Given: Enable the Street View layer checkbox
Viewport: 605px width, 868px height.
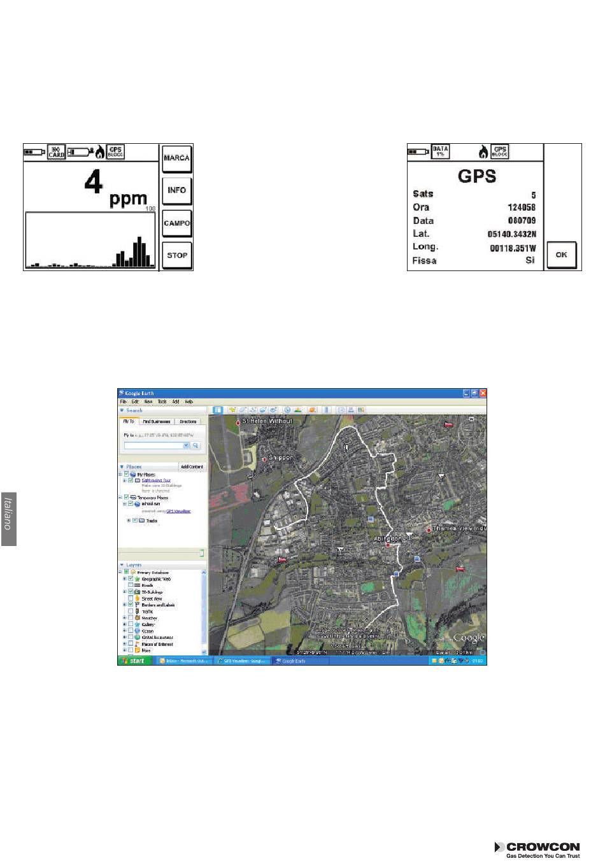Looking at the screenshot, I should click(131, 598).
